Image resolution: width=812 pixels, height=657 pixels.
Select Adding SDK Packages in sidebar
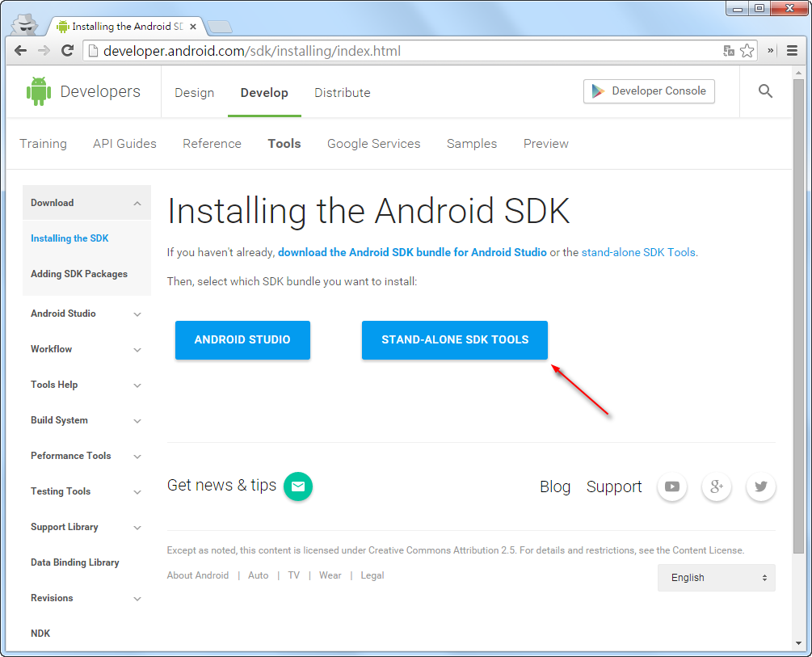(x=78, y=274)
